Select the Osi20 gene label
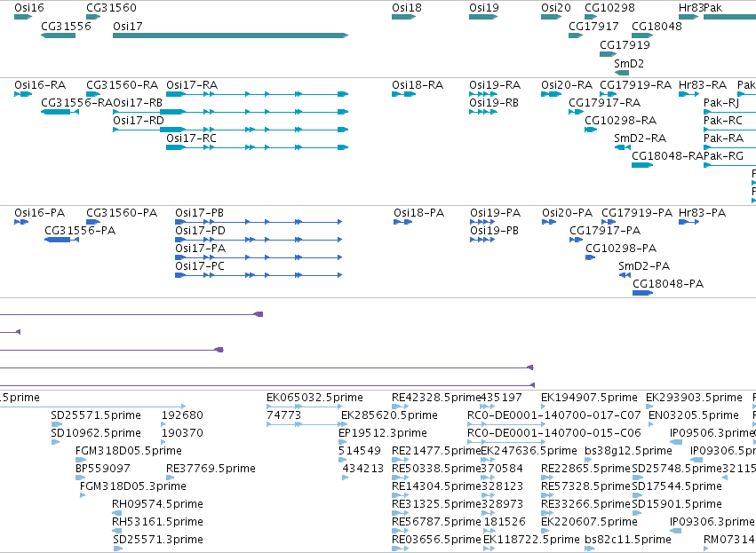This screenshot has height=553, width=756. click(556, 8)
